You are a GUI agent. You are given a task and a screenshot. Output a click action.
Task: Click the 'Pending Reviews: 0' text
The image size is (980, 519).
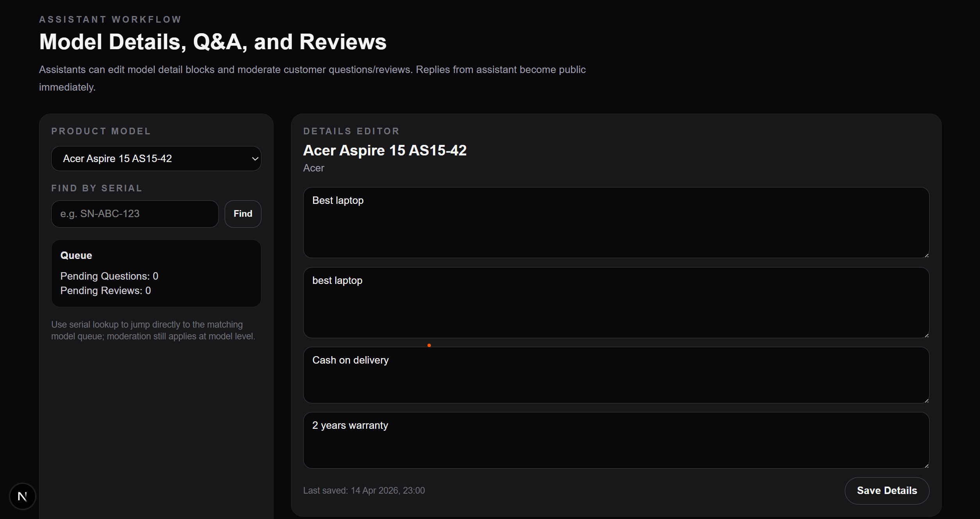click(x=106, y=291)
